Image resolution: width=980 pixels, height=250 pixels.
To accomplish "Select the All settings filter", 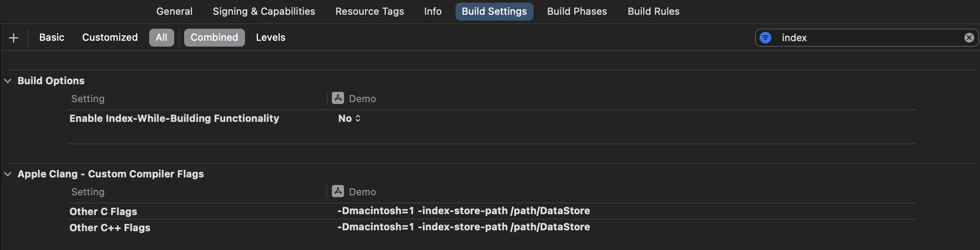I will point(161,38).
